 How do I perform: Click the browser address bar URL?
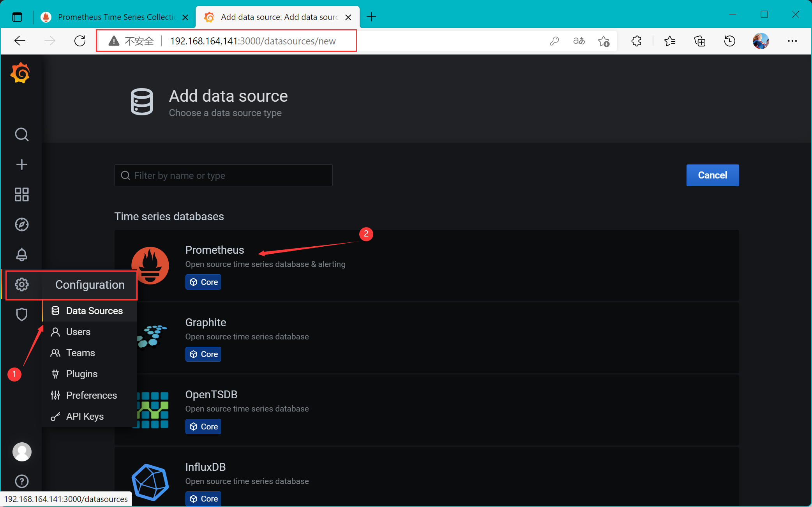tap(253, 41)
